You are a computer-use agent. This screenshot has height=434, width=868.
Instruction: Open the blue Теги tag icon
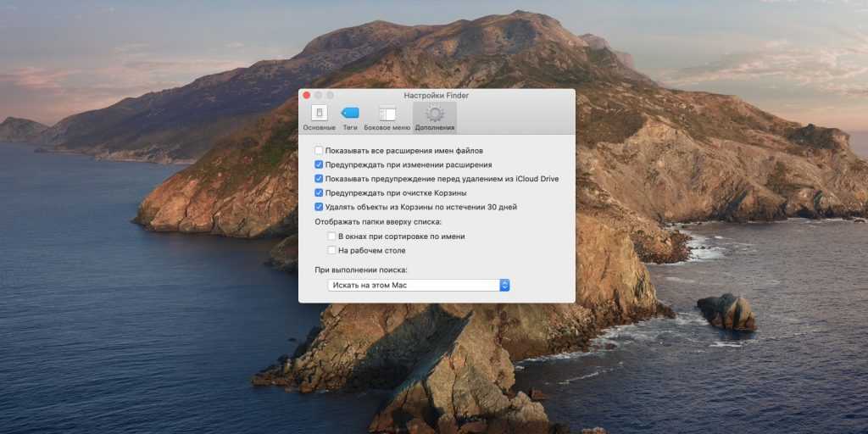(x=350, y=113)
